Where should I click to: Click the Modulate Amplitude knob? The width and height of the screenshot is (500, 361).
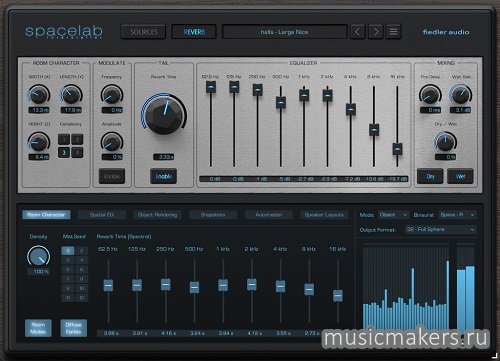point(112,142)
